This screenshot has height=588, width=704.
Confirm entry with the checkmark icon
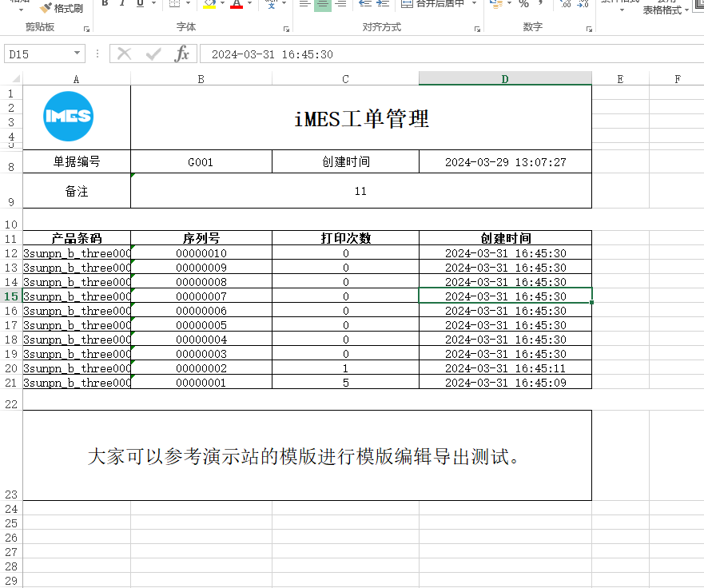tap(153, 54)
